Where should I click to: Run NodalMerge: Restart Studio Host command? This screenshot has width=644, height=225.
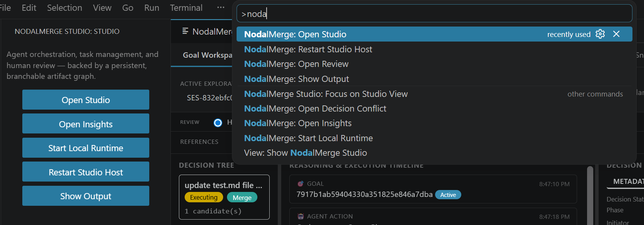tap(434, 49)
